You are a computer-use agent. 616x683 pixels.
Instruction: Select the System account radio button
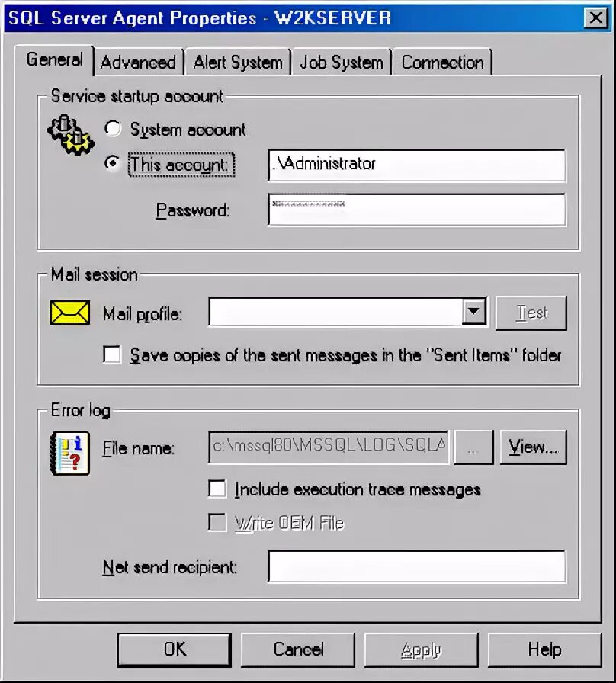pos(112,129)
